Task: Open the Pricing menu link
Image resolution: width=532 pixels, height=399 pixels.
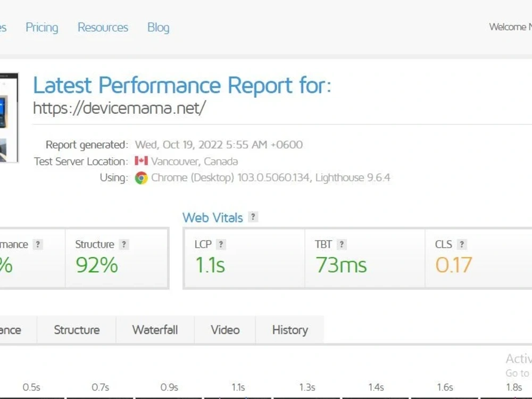Action: click(x=41, y=27)
